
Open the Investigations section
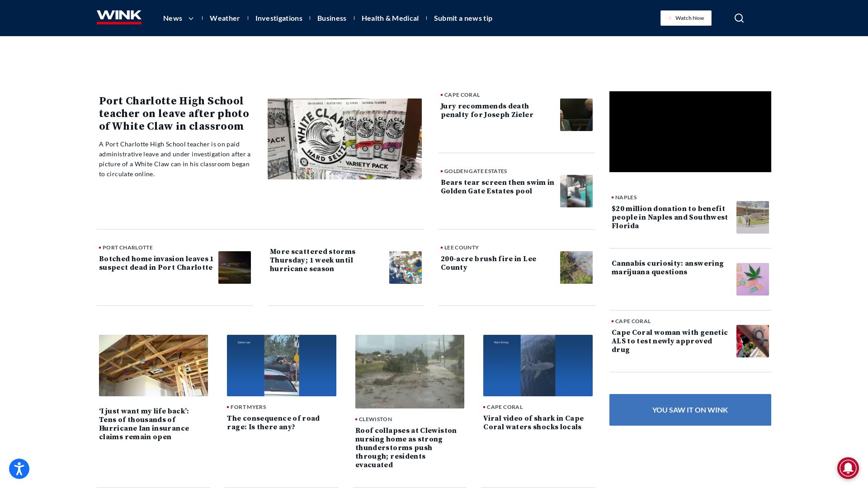(x=279, y=18)
